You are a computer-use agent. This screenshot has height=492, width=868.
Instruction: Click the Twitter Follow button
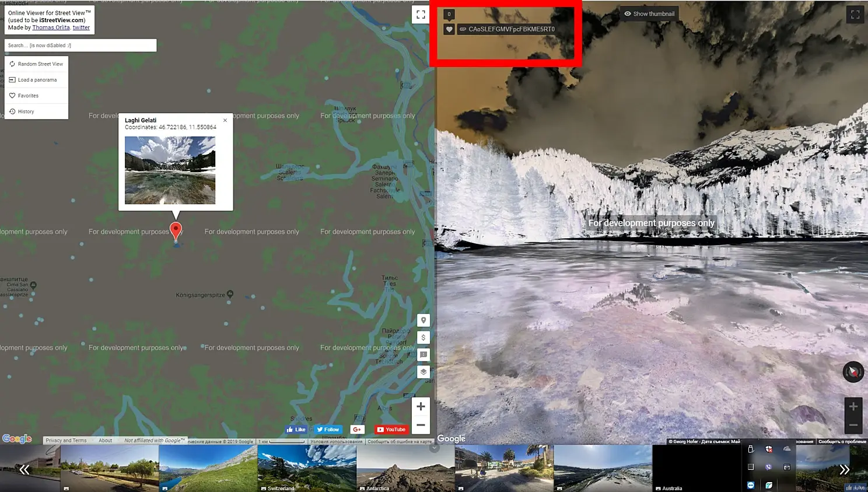[x=328, y=430]
